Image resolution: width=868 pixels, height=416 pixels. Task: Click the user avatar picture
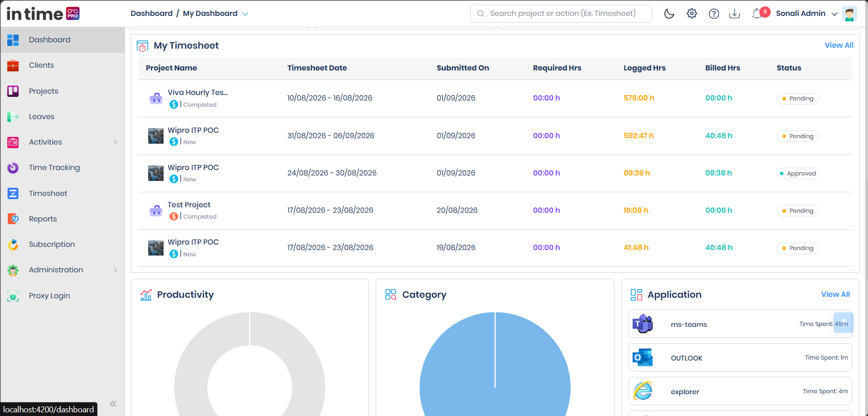pos(849,14)
